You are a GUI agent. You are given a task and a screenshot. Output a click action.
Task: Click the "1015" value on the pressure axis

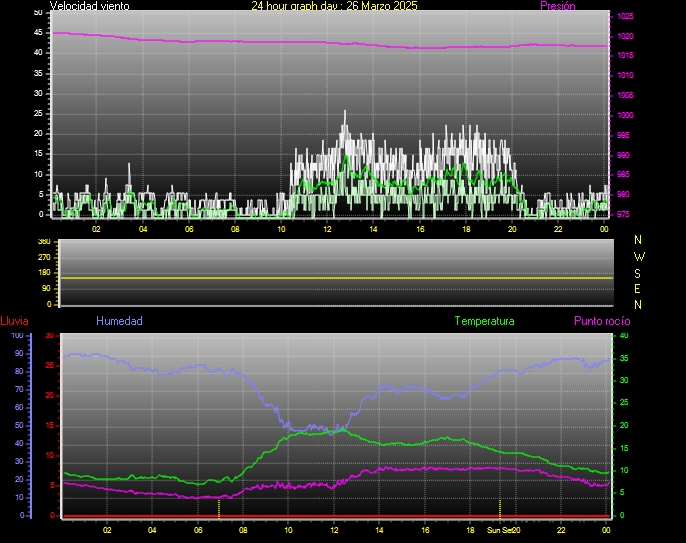(625, 56)
